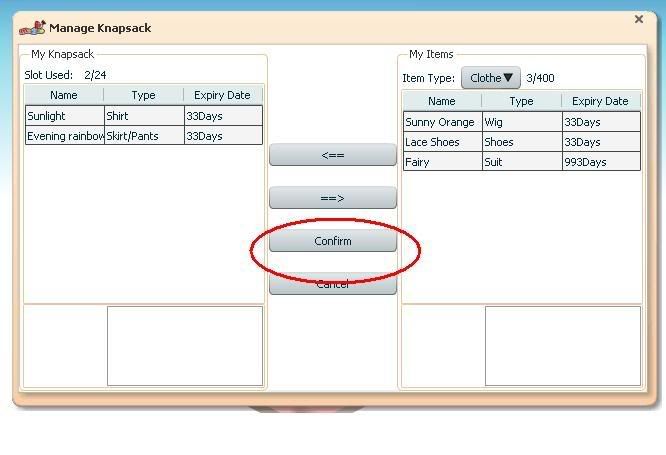This screenshot has height=455, width=666.
Task: Click the My Items preview box
Action: (563, 345)
